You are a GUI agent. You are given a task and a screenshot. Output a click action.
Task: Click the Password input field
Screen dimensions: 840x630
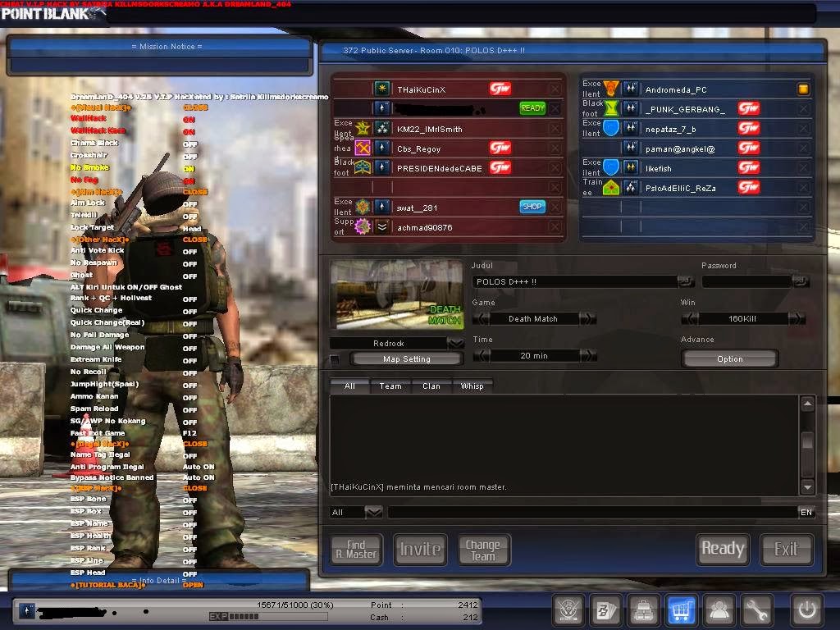(x=746, y=281)
